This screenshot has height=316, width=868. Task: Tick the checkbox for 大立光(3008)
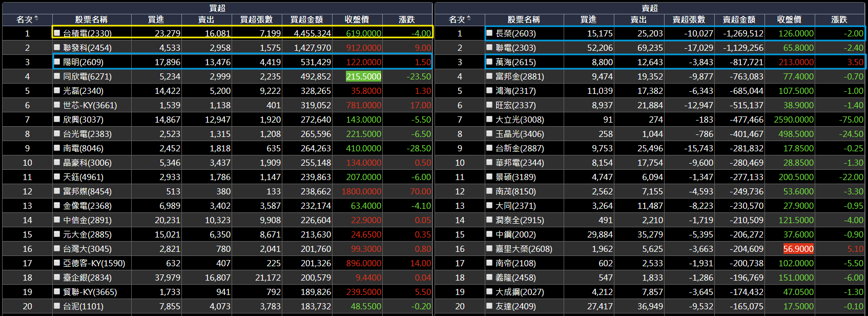coord(490,119)
